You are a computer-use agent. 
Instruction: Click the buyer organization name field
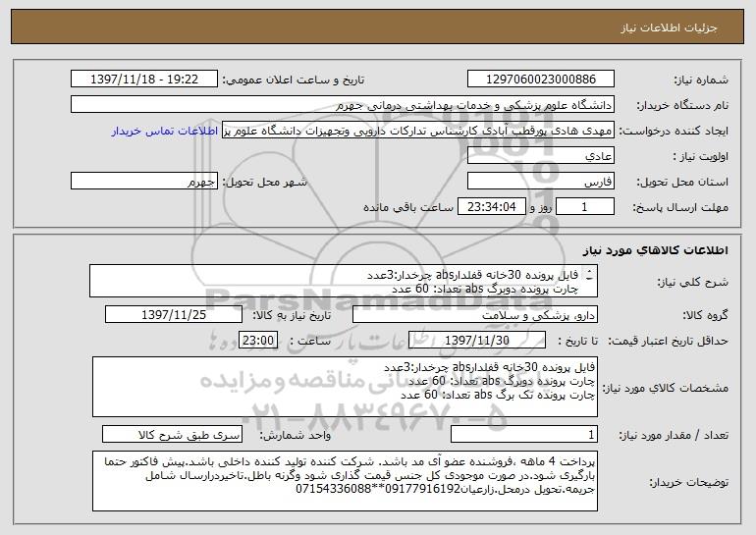pos(343,105)
